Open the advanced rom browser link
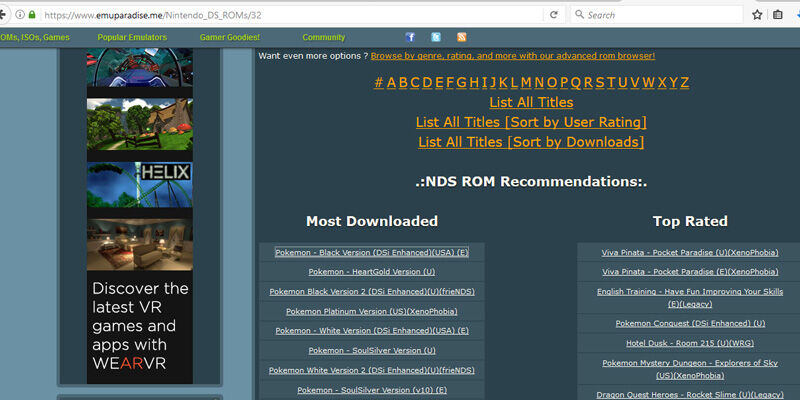800x400 pixels. pyautogui.click(x=513, y=56)
